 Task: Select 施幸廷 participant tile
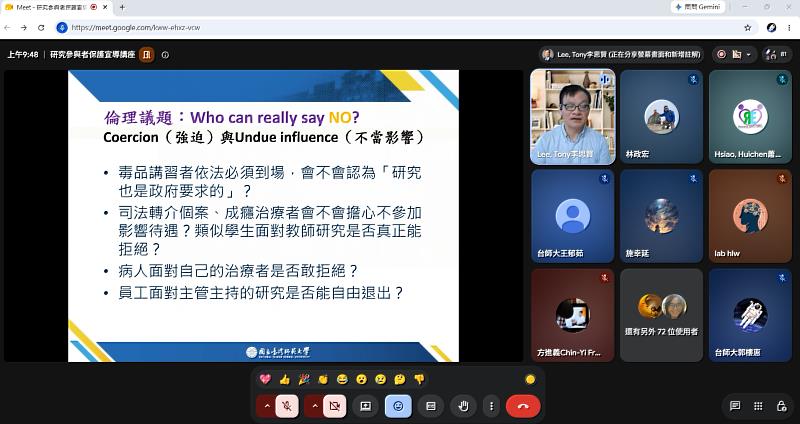tap(661, 216)
